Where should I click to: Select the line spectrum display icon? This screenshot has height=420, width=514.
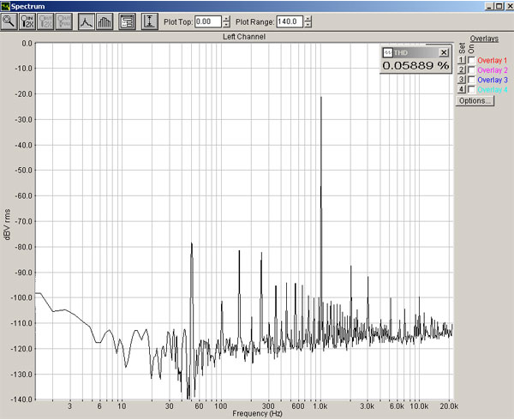click(x=87, y=21)
